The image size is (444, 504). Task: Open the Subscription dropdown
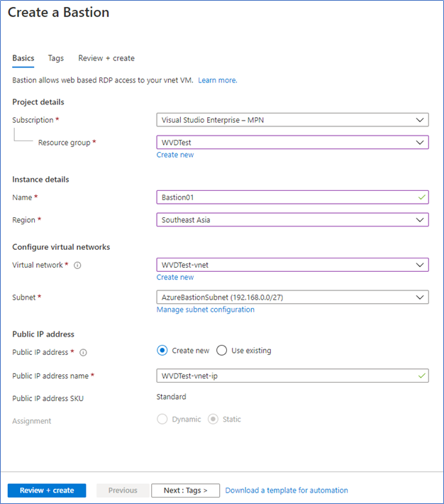tap(292, 120)
